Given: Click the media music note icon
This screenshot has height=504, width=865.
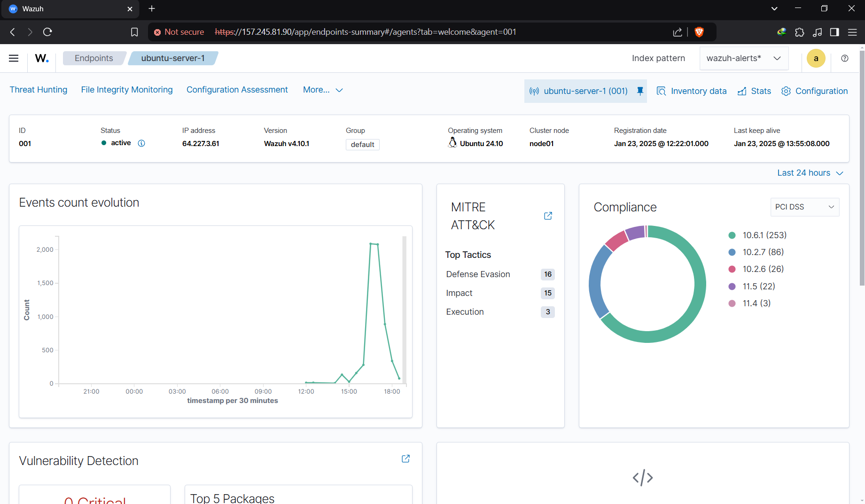Looking at the screenshot, I should point(817,32).
